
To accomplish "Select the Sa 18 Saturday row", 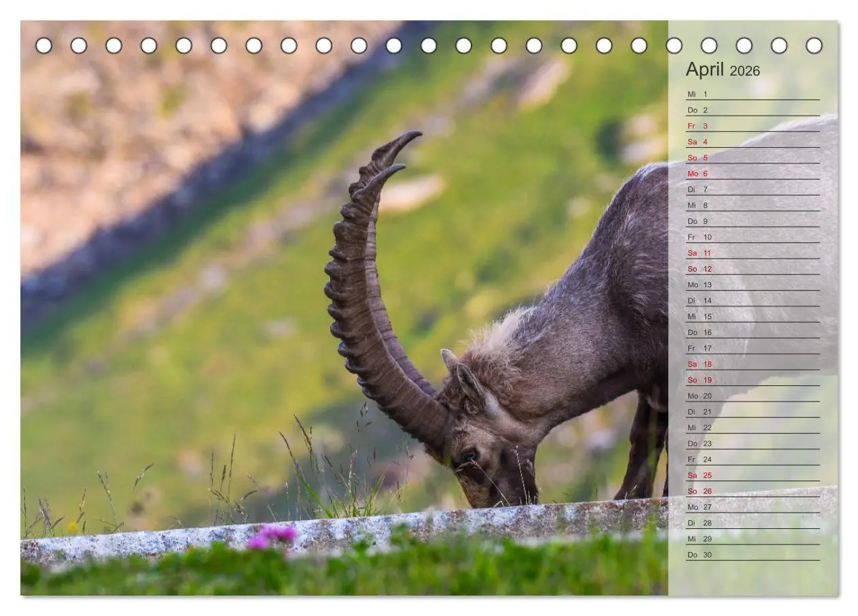I will click(x=752, y=364).
